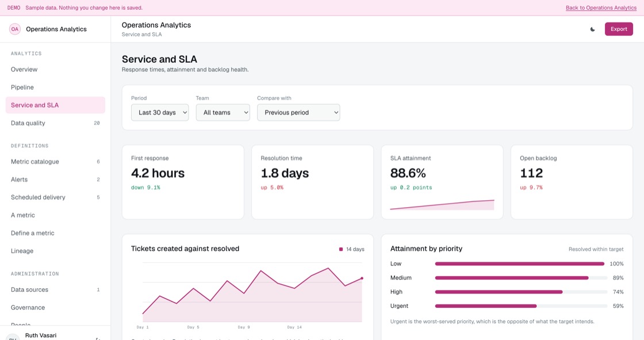The image size is (644, 340).
Task: Click the 14 days legend marker
Action: [x=341, y=249]
